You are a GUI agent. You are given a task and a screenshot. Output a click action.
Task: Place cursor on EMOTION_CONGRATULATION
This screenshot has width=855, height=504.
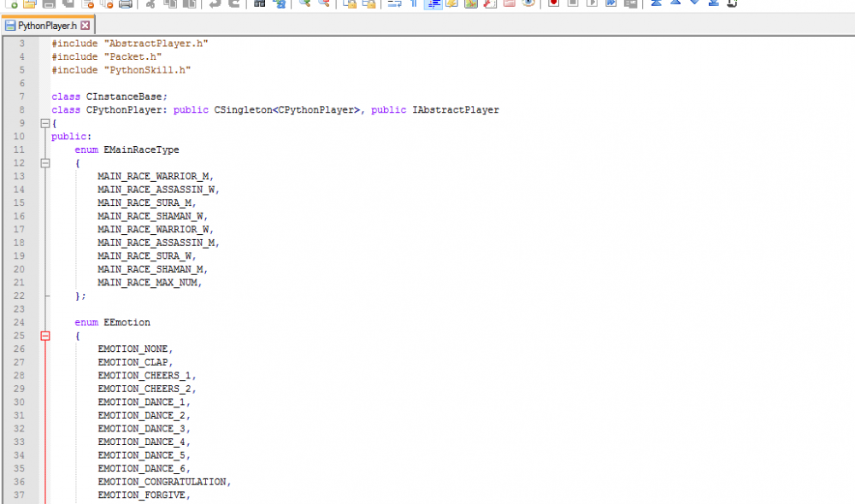pos(162,482)
